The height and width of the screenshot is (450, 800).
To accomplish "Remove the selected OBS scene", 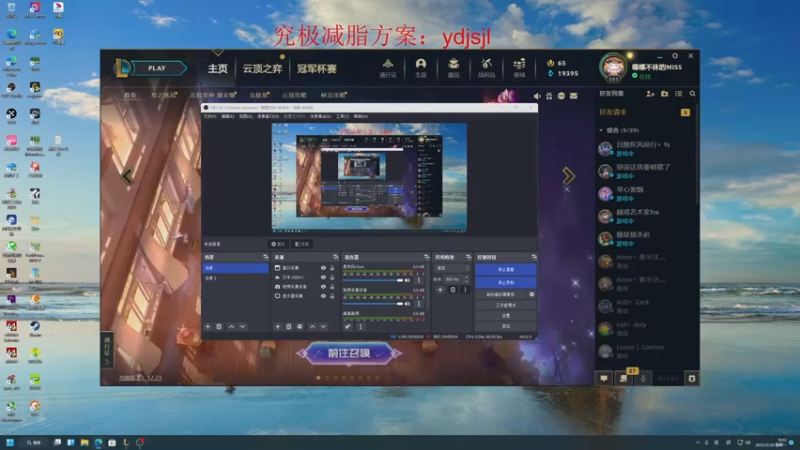I will [219, 327].
